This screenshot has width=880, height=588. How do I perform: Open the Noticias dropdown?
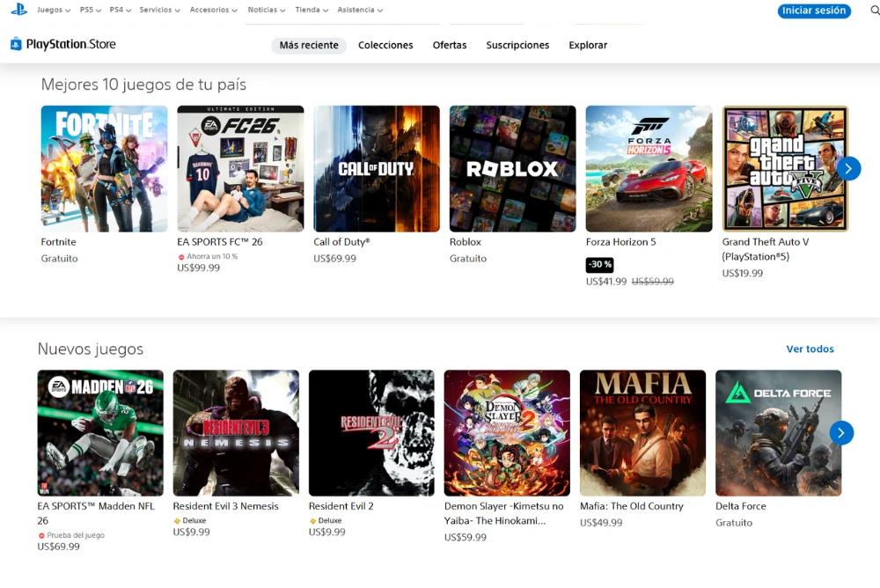point(267,10)
